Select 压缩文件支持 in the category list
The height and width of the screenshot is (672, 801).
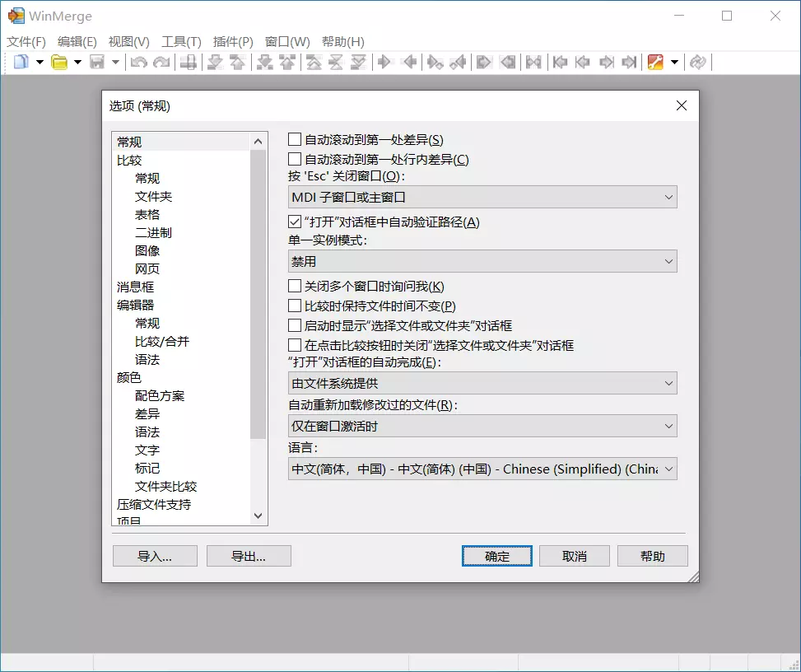point(154,504)
